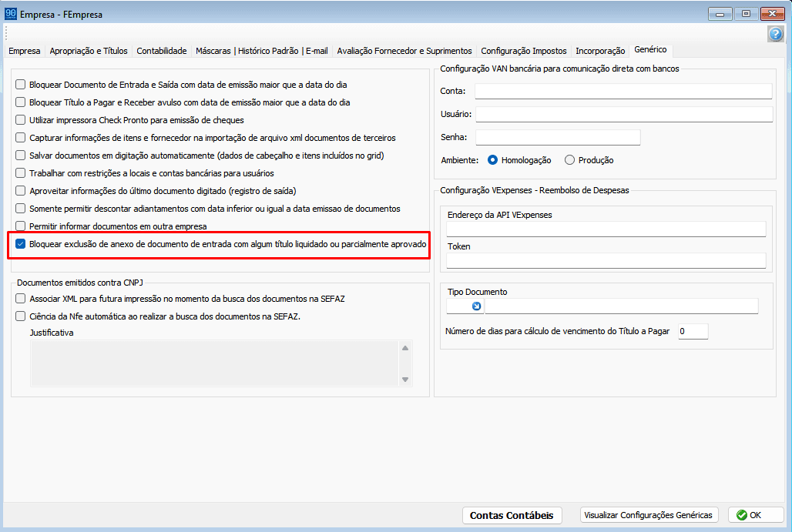Enable Bloquear Documento de Entrada e Saída checkbox

click(x=20, y=84)
